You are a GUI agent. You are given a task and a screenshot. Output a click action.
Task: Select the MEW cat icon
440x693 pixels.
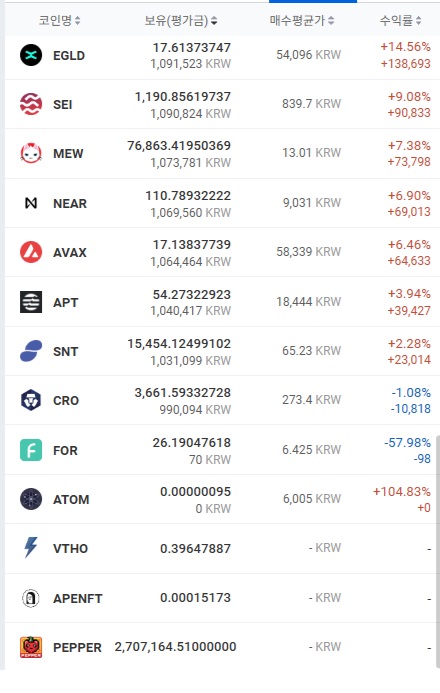(x=31, y=153)
